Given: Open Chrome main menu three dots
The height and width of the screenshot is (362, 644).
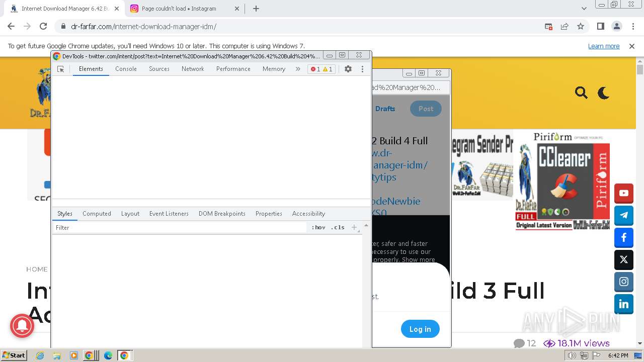Looking at the screenshot, I should click(x=633, y=27).
